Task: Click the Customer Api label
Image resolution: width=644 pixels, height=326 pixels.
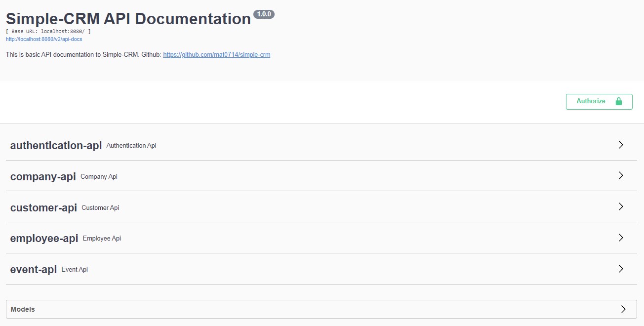Action: [100, 207]
